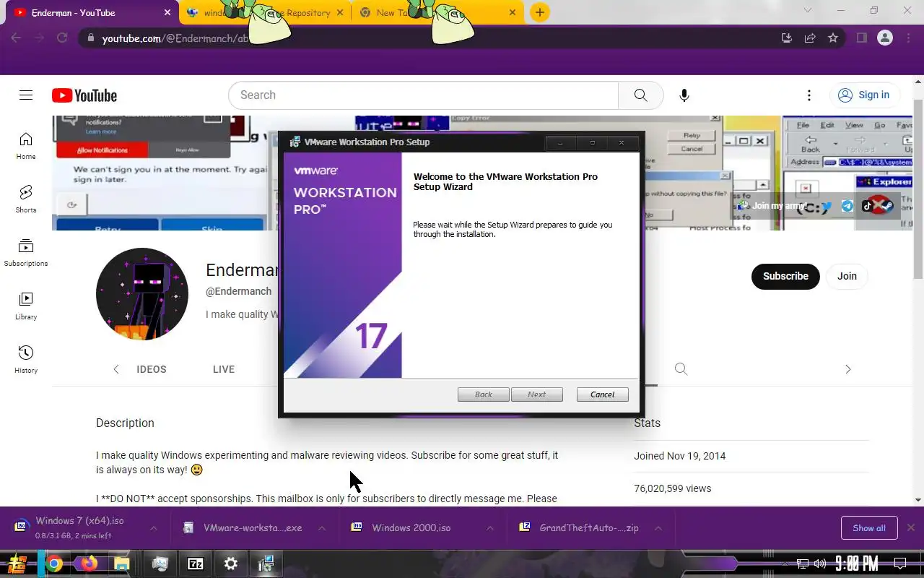Switch to the New Tab browser tab
The width and height of the screenshot is (924, 578).
coord(438,13)
